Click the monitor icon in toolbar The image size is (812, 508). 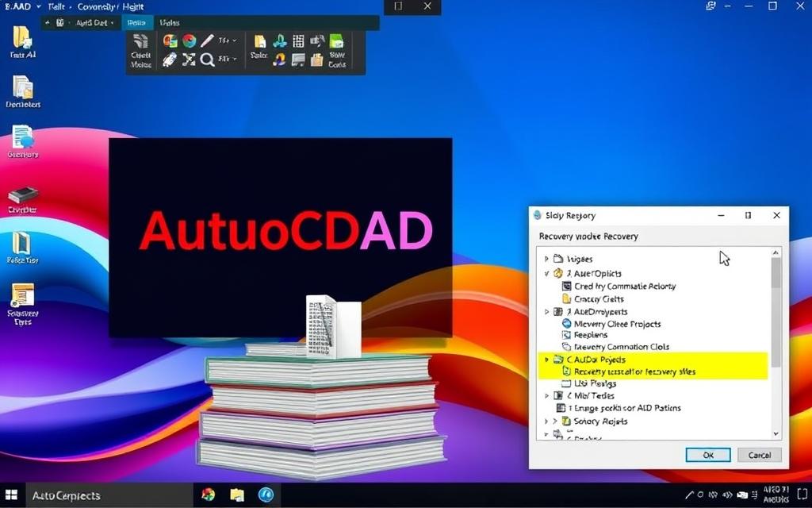[299, 60]
